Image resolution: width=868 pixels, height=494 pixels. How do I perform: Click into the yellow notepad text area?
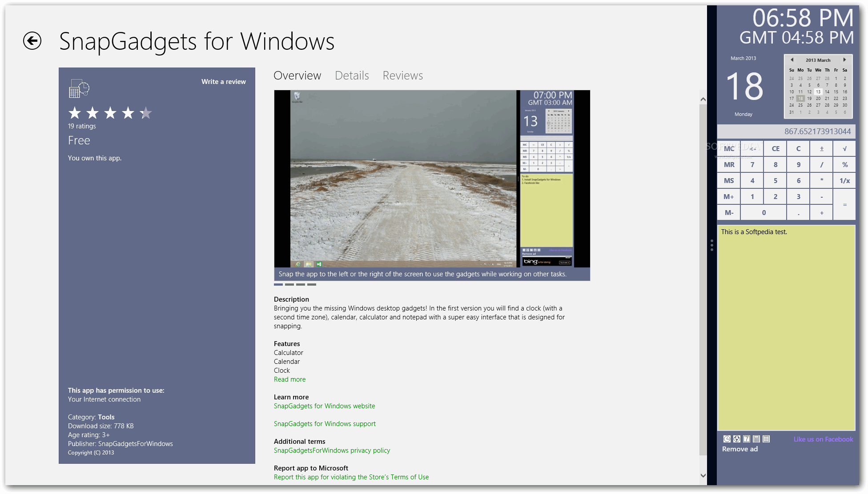tap(786, 328)
